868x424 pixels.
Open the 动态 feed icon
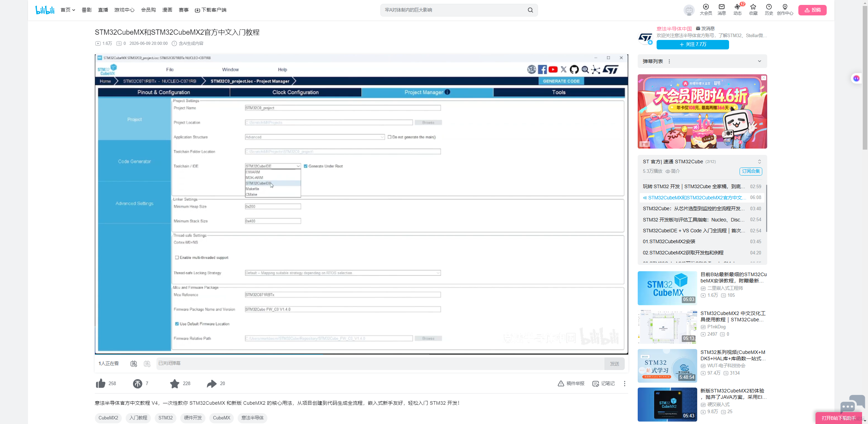click(737, 10)
